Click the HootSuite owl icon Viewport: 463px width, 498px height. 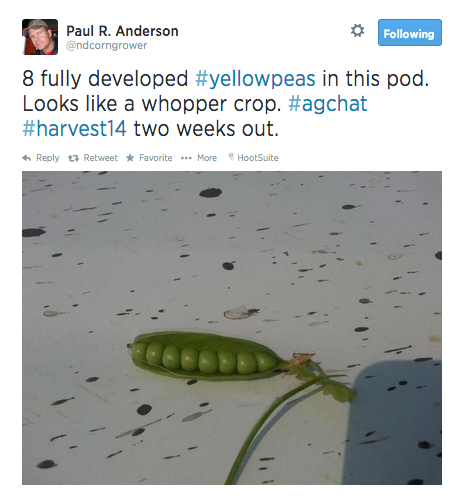coord(231,157)
